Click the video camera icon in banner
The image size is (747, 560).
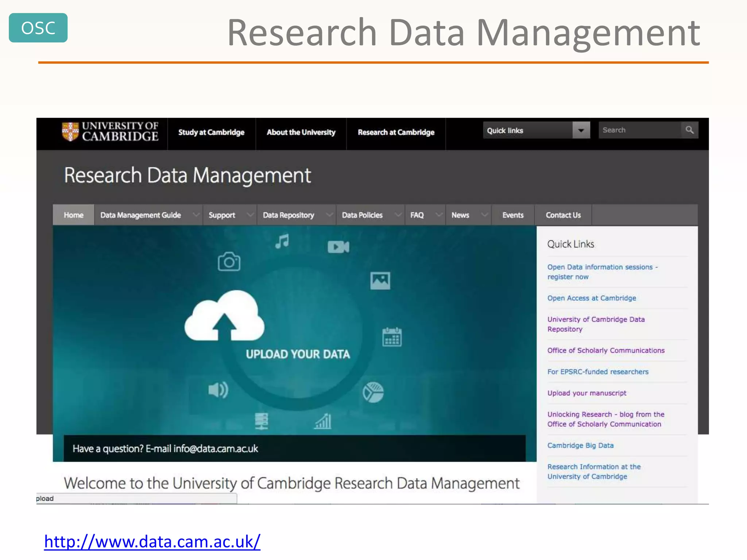tap(338, 247)
